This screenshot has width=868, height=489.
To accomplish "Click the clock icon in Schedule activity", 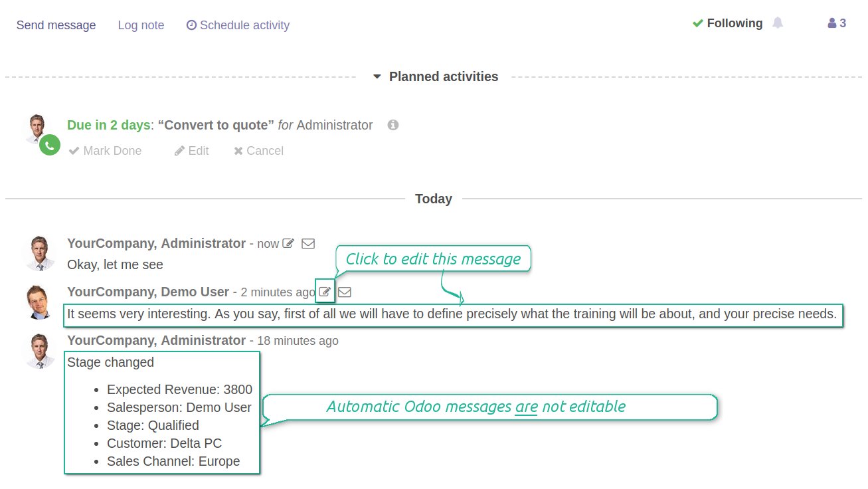I will (191, 25).
